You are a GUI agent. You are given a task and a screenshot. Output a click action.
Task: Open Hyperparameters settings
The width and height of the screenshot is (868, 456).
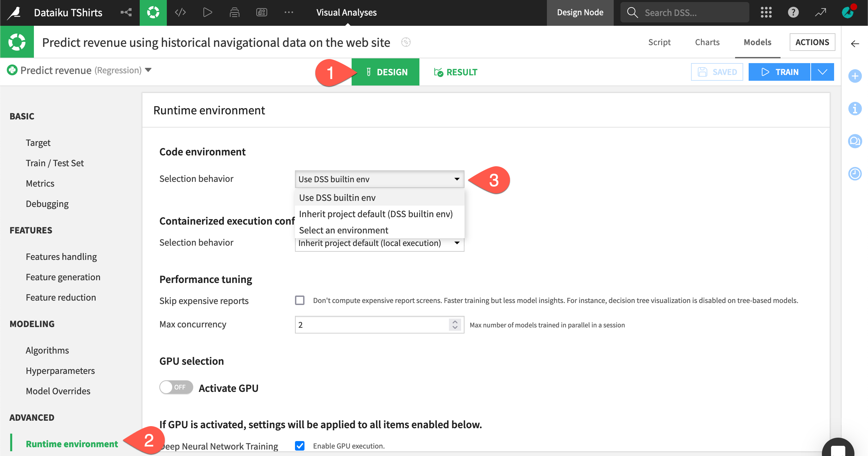coord(60,370)
